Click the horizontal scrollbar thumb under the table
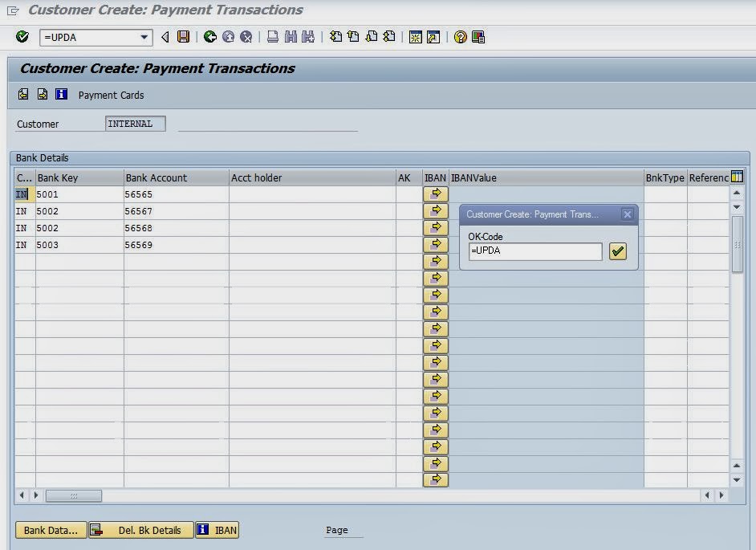Image resolution: width=756 pixels, height=550 pixels. coord(73,496)
